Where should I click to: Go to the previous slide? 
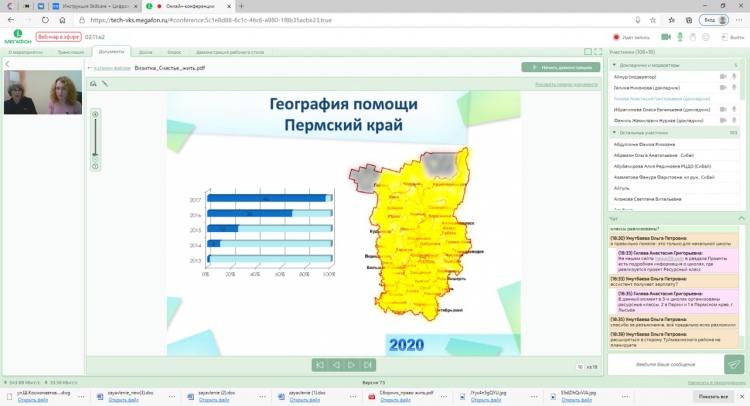336,365
